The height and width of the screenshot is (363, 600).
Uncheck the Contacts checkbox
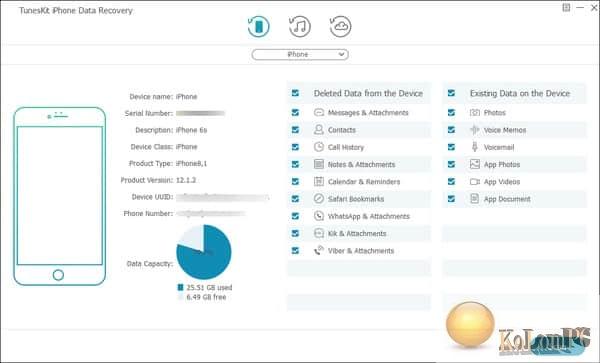tap(295, 130)
